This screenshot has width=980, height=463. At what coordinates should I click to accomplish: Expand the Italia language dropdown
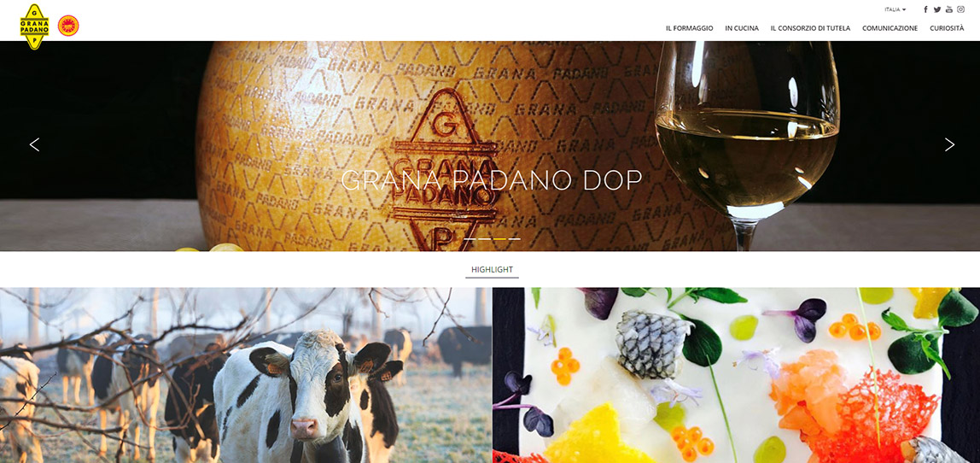[895, 9]
